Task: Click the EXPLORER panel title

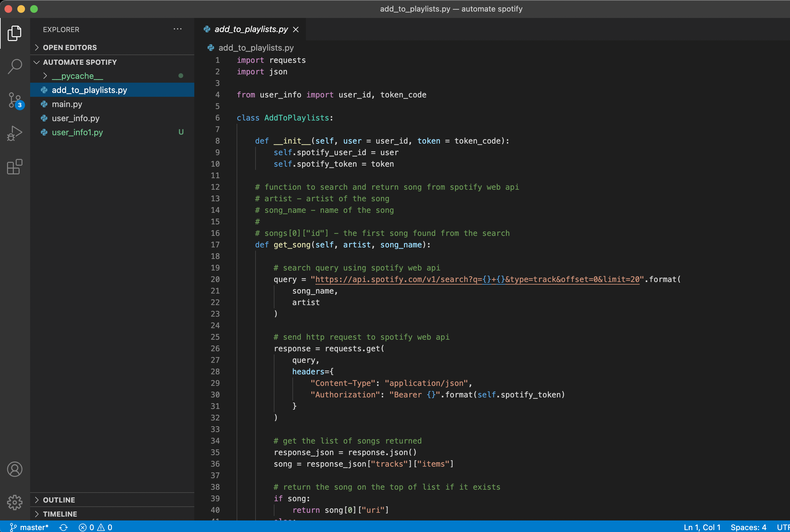Action: point(61,29)
